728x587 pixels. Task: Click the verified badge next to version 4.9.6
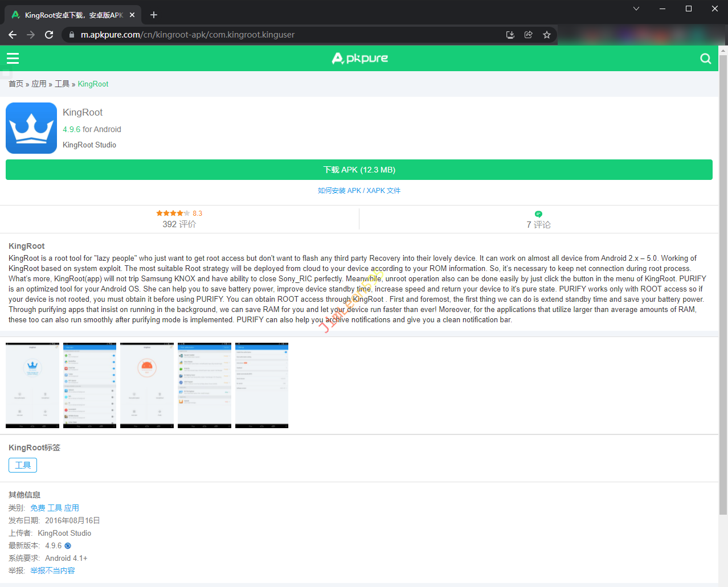pos(68,546)
